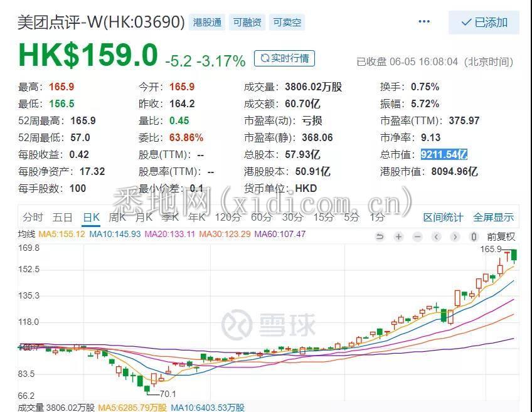Image resolution: width=532 pixels, height=412 pixels.
Task: Click the 市净率 value 9.13
Action: click(x=430, y=138)
